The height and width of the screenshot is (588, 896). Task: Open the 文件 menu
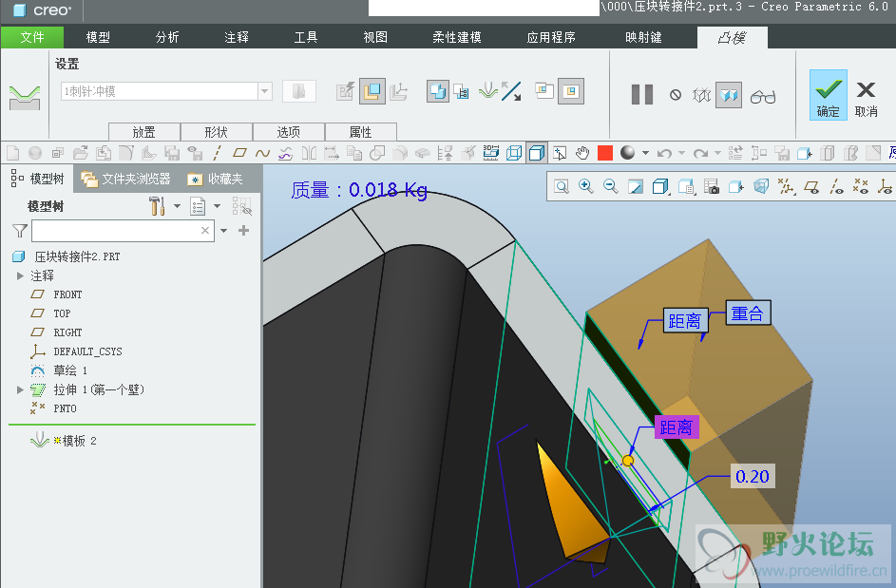(x=32, y=37)
